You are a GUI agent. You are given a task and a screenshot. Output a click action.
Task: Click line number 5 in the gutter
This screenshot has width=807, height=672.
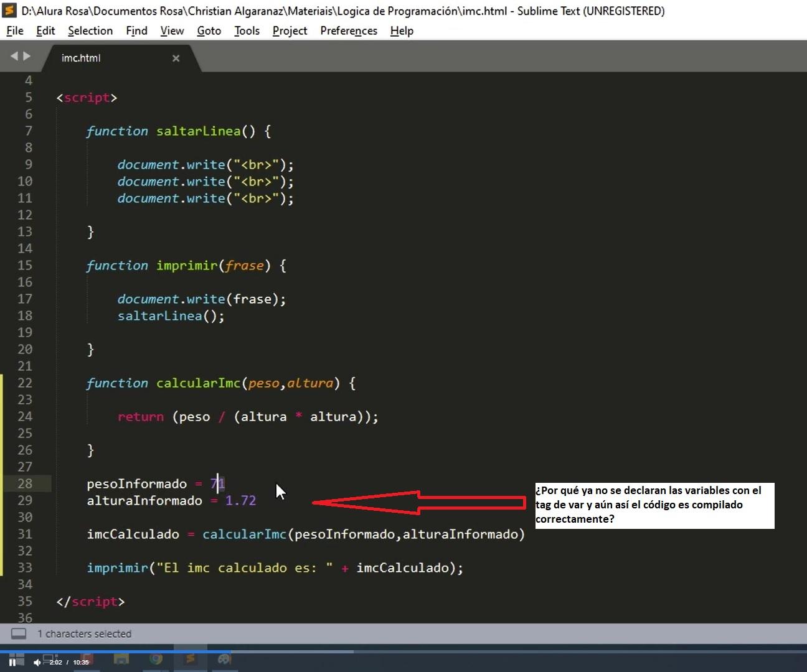29,97
